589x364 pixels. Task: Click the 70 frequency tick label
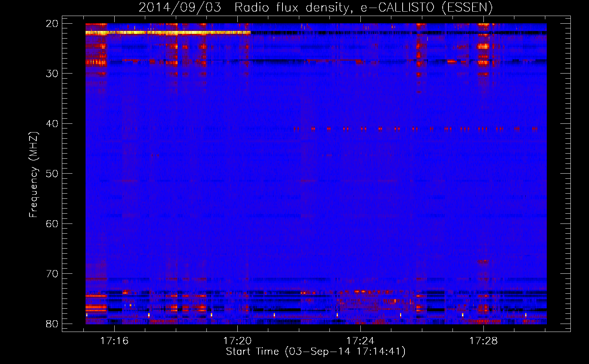[x=52, y=274]
